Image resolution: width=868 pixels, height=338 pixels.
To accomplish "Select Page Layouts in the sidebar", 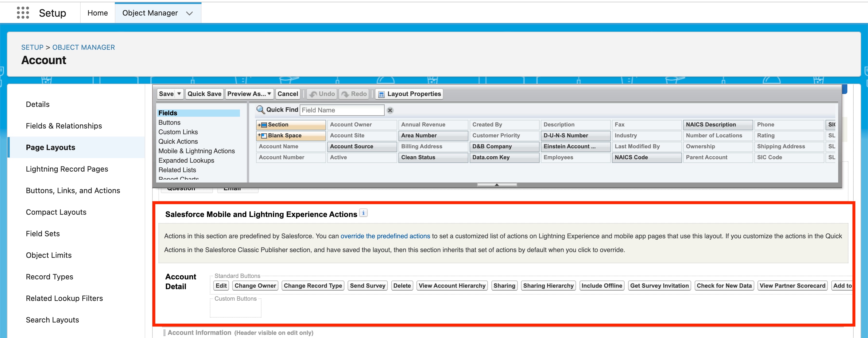I will [51, 147].
